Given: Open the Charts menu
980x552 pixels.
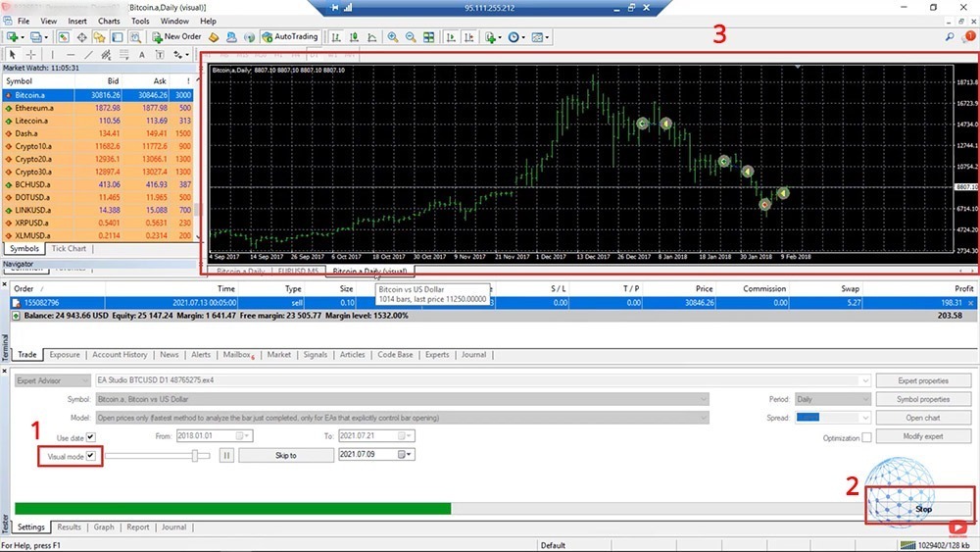Looking at the screenshot, I should pos(109,21).
